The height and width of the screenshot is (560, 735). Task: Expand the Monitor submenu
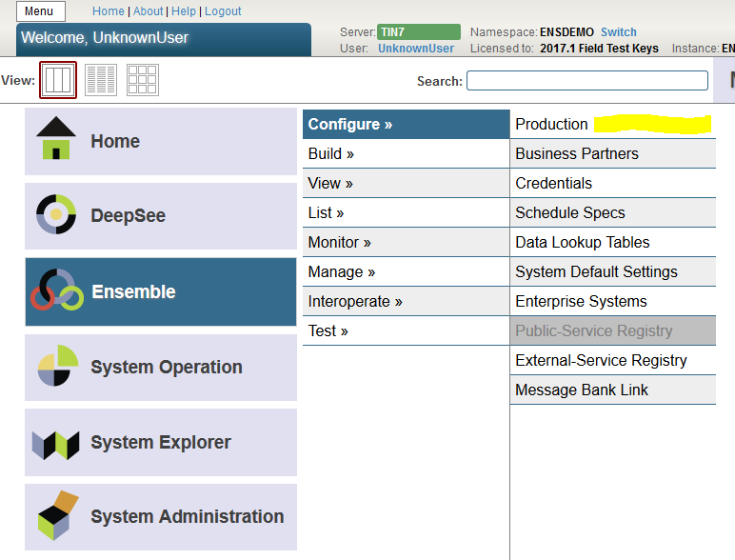coord(406,243)
